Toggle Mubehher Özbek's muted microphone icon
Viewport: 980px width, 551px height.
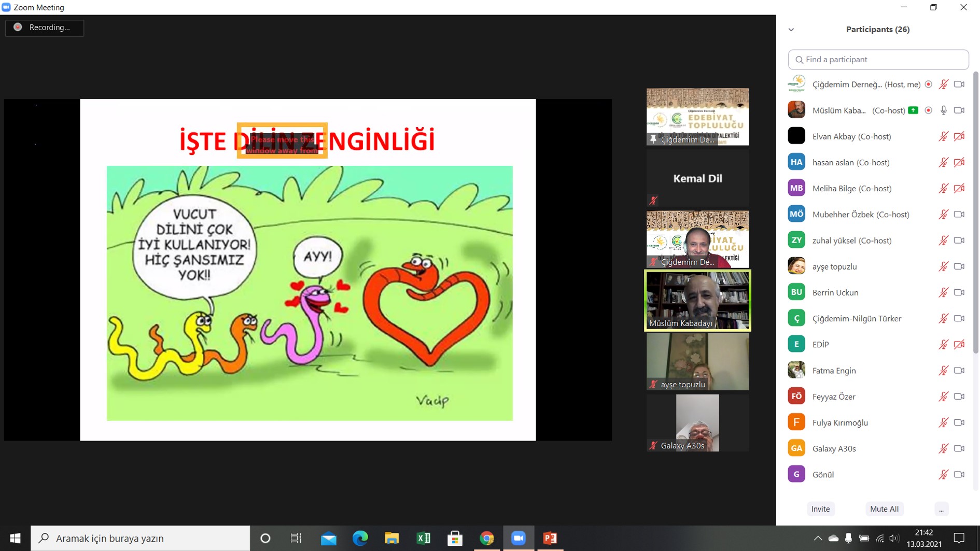coord(944,215)
